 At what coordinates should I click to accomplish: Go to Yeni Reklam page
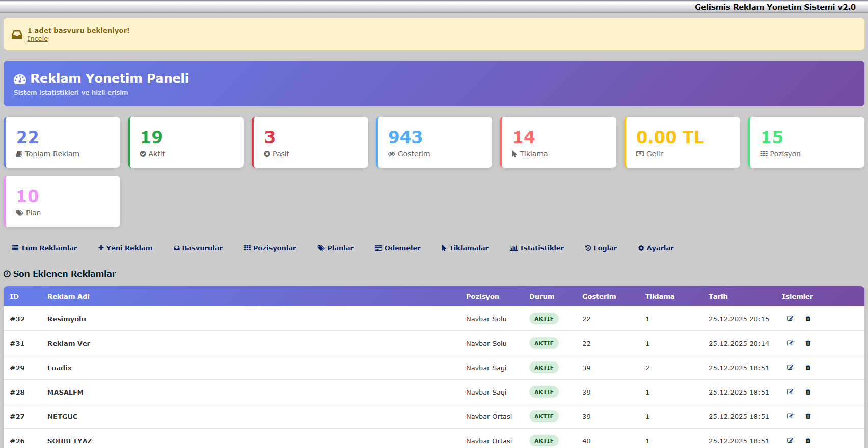pyautogui.click(x=125, y=248)
